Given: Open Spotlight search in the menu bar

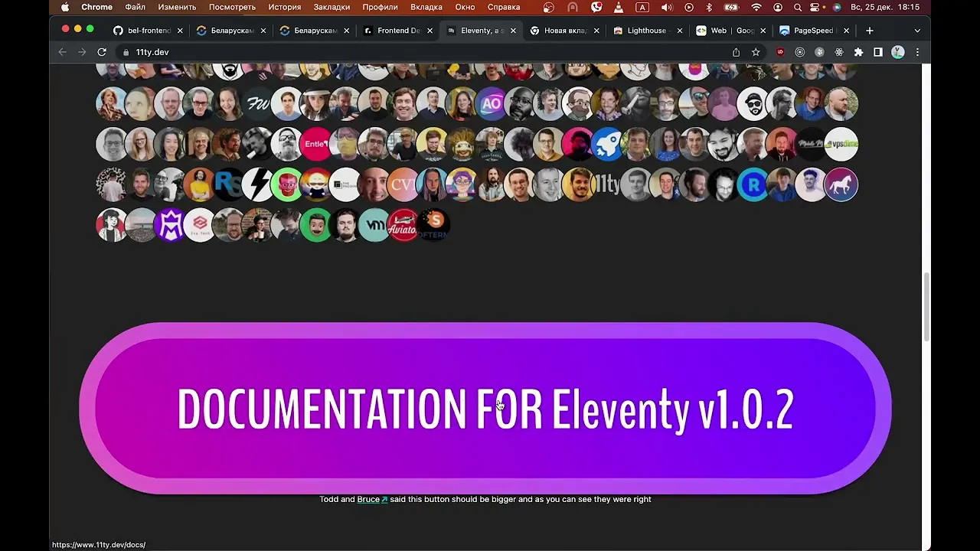Looking at the screenshot, I should pos(798,7).
